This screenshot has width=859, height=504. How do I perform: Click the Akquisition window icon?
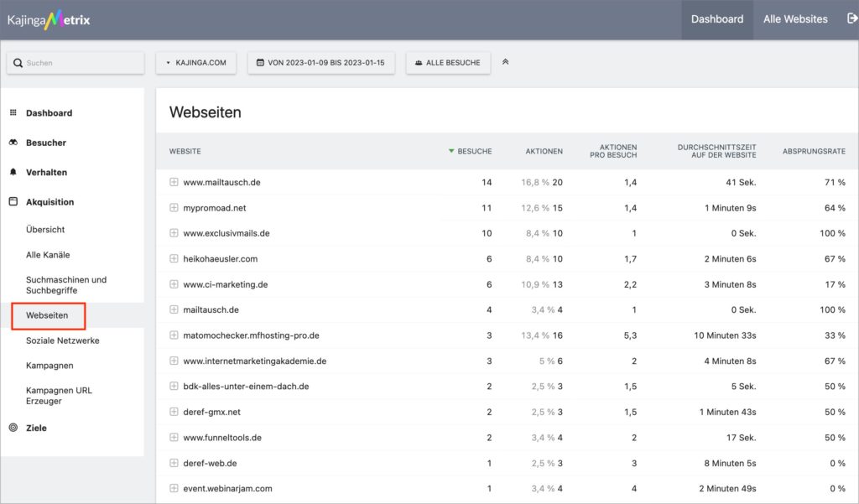pyautogui.click(x=13, y=201)
